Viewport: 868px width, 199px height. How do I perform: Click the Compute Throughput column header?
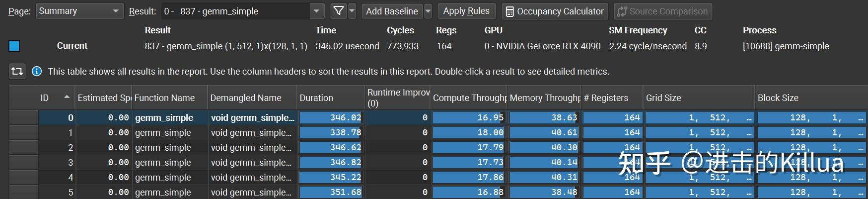tap(469, 98)
